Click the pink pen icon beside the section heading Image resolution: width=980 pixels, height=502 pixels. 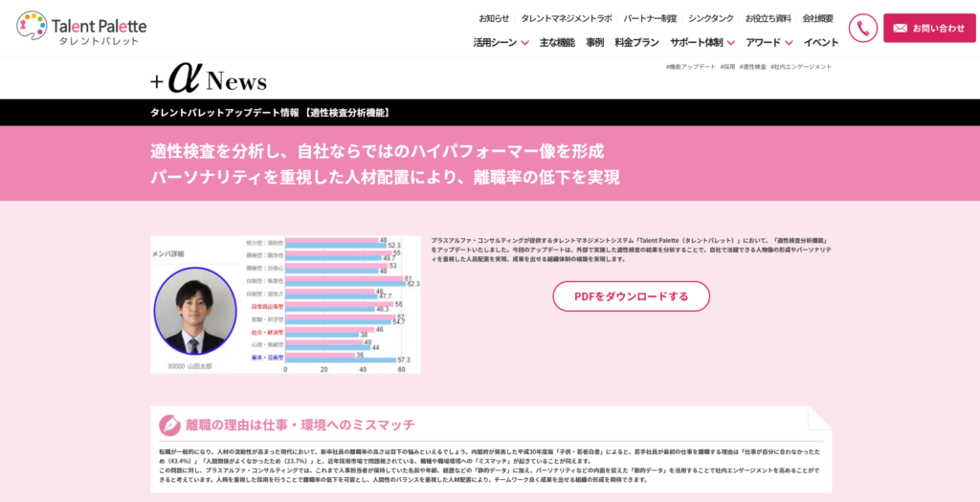point(169,425)
